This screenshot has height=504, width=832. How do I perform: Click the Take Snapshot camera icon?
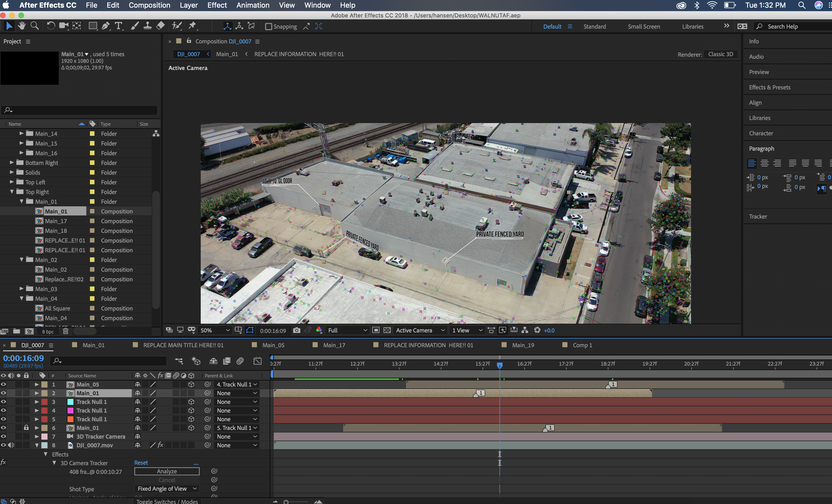296,330
